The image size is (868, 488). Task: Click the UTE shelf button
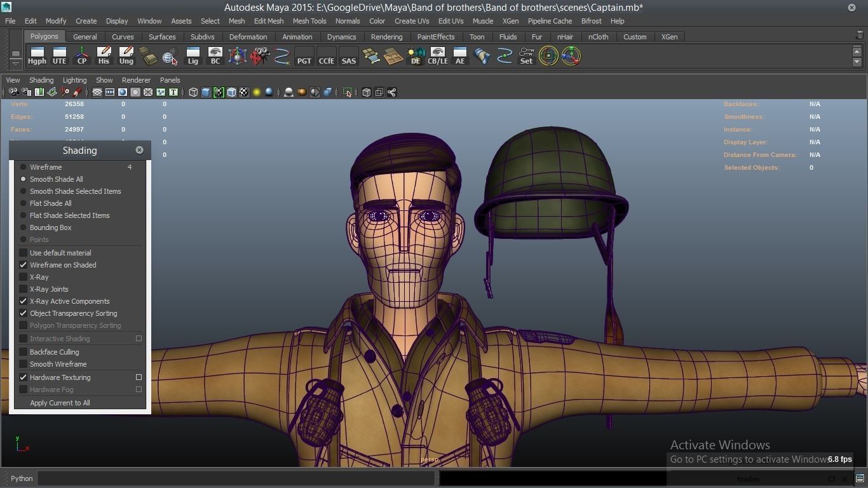pyautogui.click(x=59, y=56)
